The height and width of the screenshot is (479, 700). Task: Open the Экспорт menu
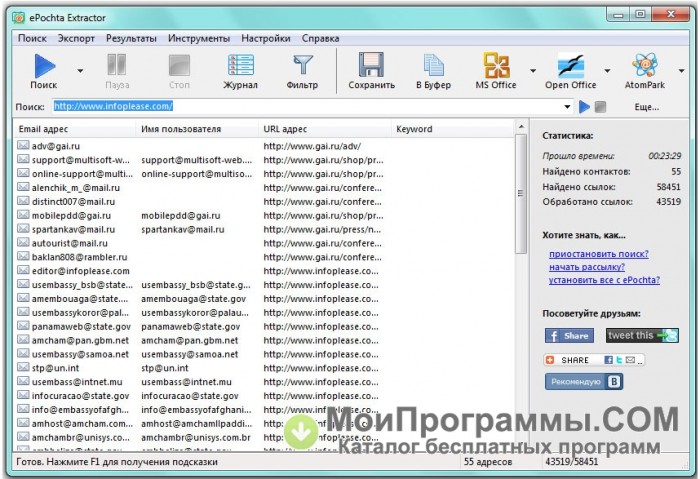click(76, 38)
